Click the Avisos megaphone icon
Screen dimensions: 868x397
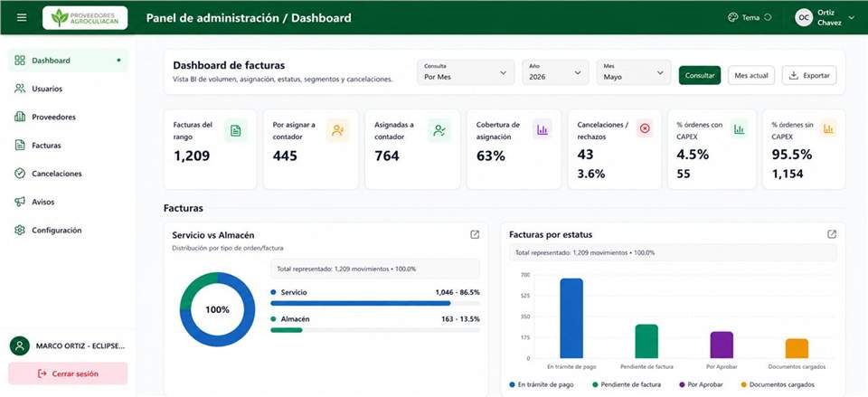point(20,202)
